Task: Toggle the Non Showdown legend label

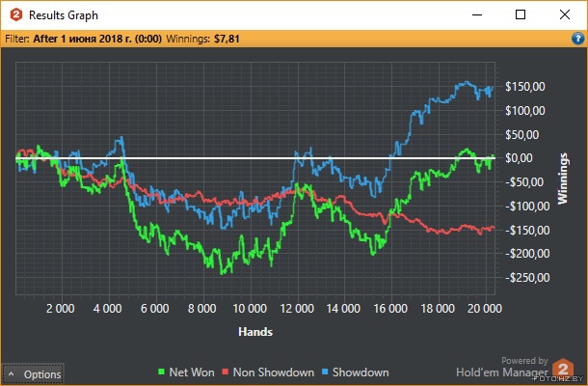Action: point(271,372)
